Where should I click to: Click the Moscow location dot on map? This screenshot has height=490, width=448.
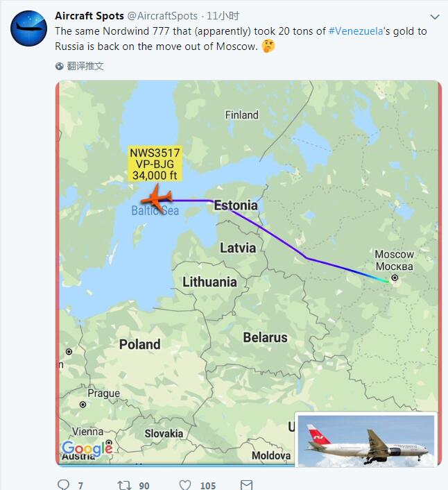[x=395, y=278]
